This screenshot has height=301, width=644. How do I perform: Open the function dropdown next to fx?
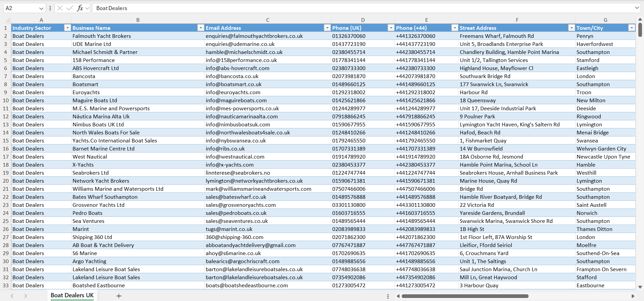[87, 8]
